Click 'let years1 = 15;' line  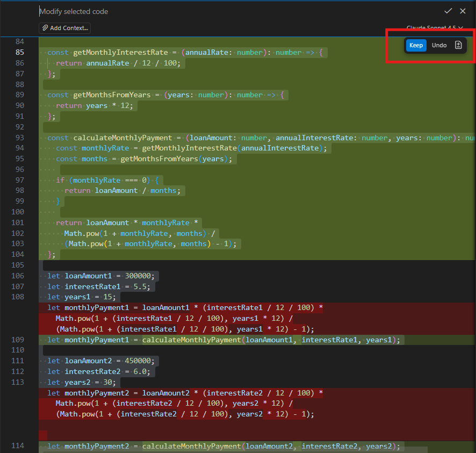click(81, 297)
